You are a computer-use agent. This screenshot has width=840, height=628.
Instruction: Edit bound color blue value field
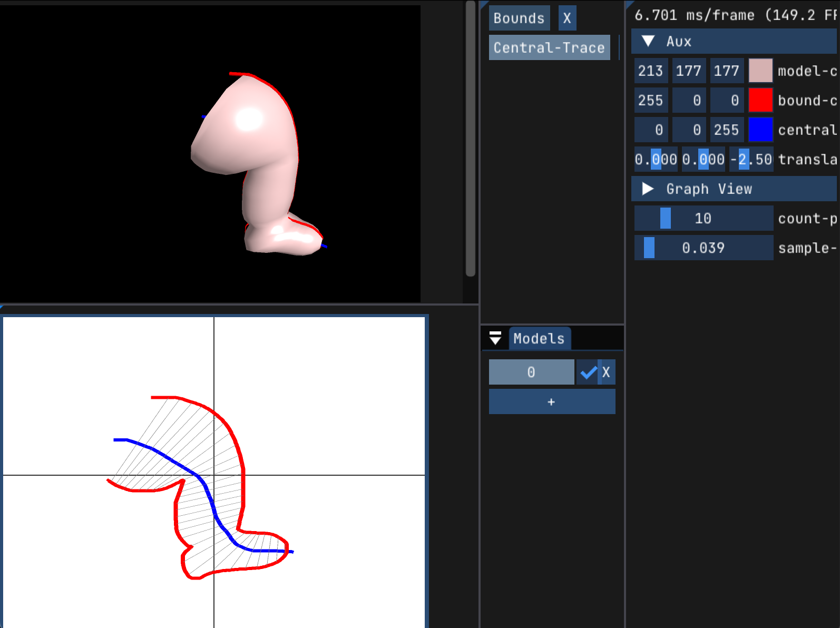pos(727,100)
